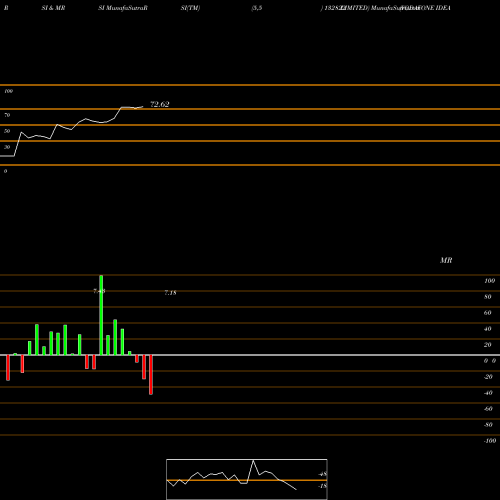Image resolution: width=500 pixels, height=500 pixels.
Task: Click the 48 label in the mini chart
Action: click(323, 474)
